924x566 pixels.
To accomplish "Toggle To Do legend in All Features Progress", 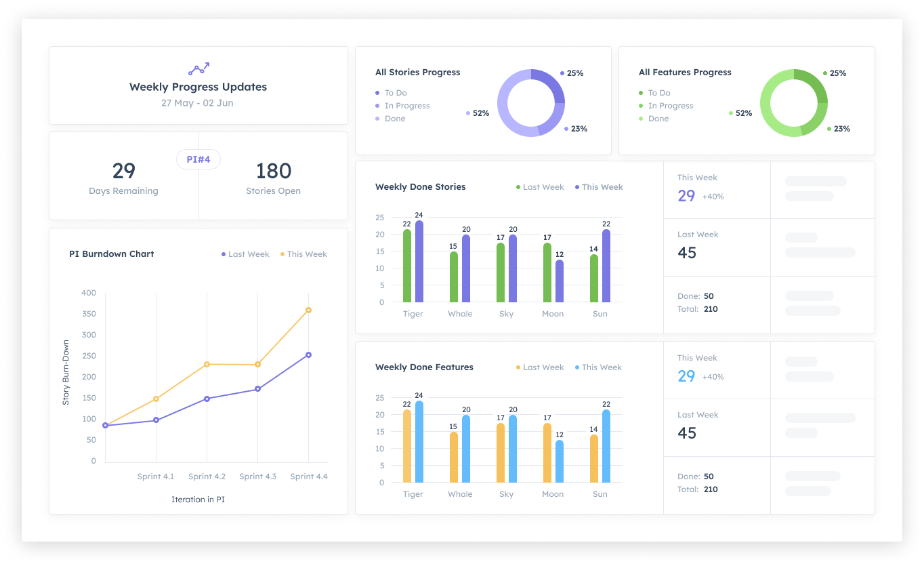I will pos(654,93).
